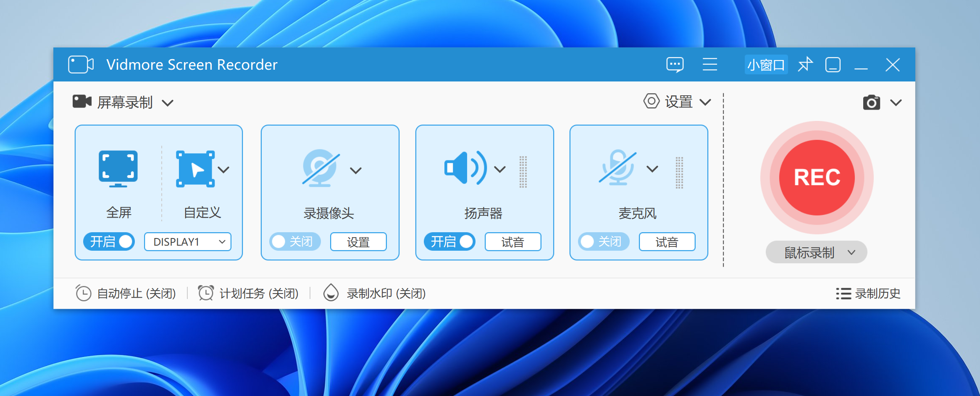
Task: Click the 录制水印 droplet icon
Action: tap(331, 293)
